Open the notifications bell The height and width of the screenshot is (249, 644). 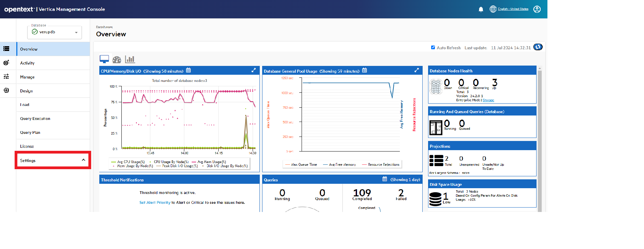click(x=481, y=9)
